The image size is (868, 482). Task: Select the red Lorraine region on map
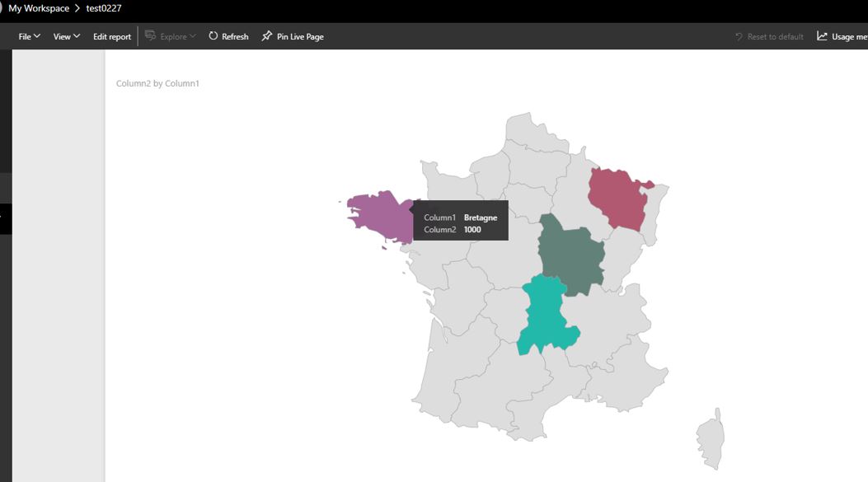(617, 198)
